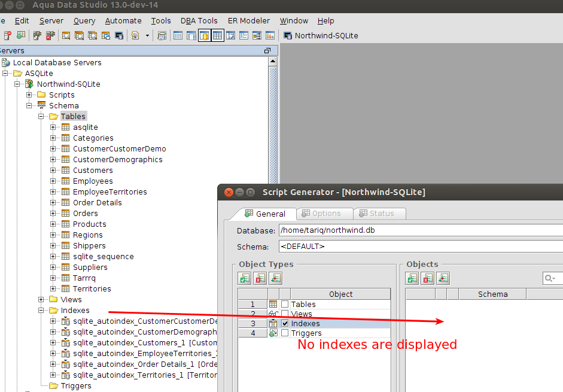Enable the Views checkbox in Object Types

pyautogui.click(x=285, y=314)
